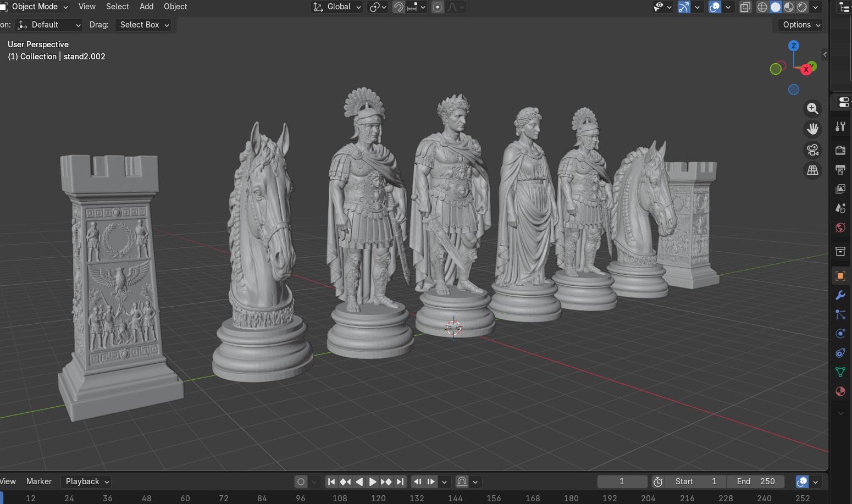Open the Object properties orange square tab
The width and height of the screenshot is (852, 504).
(x=840, y=276)
